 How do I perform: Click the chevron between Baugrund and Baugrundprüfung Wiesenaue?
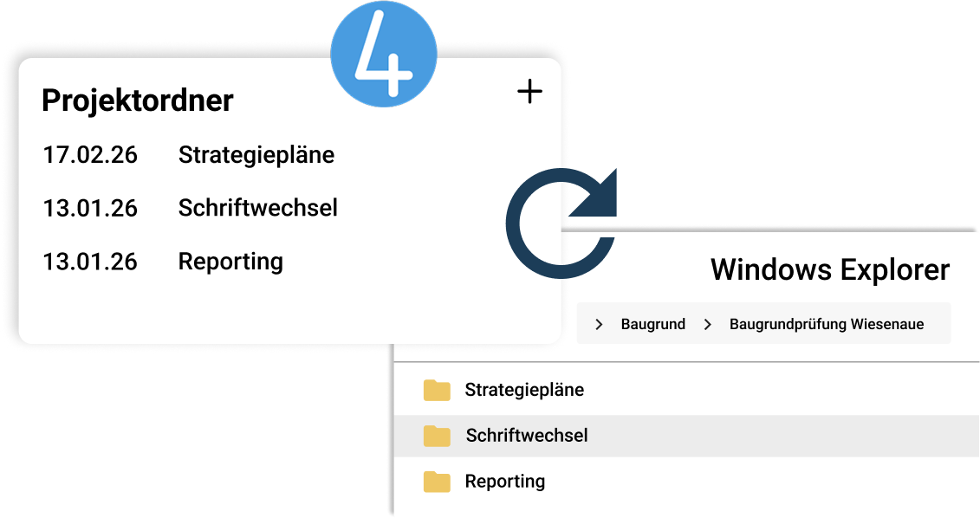tap(708, 323)
